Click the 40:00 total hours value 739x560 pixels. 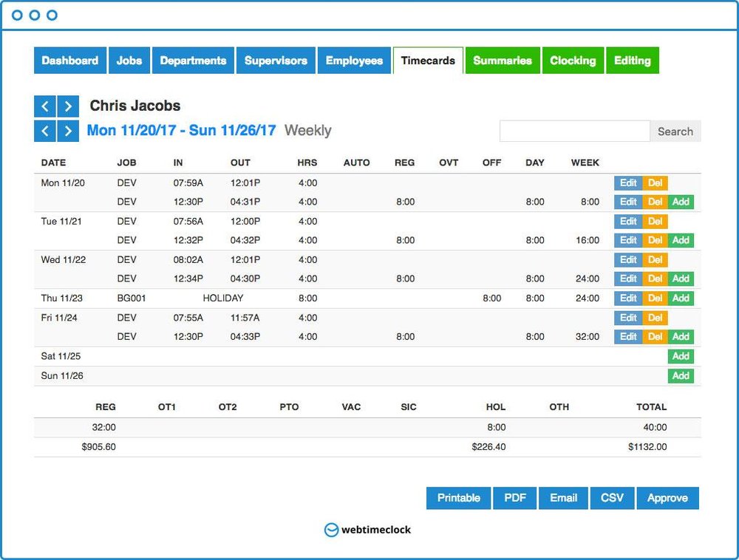655,428
